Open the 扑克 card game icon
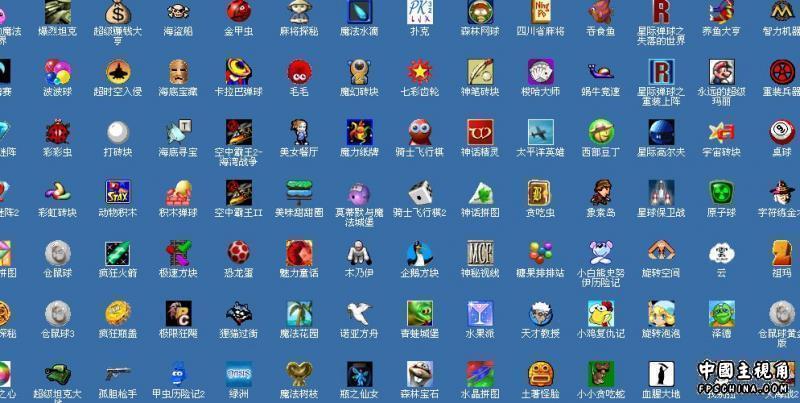The image size is (800, 403). point(420,12)
